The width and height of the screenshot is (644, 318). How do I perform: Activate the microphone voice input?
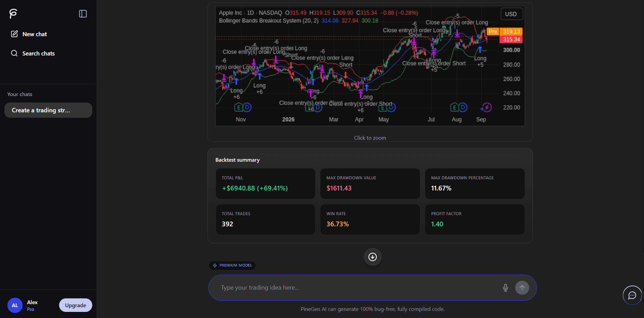(x=505, y=288)
